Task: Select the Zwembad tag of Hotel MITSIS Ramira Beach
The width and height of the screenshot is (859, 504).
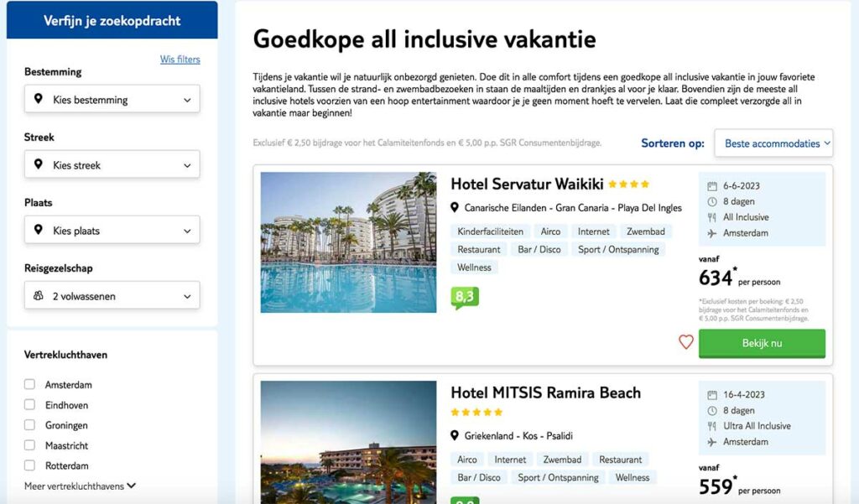Action: click(x=562, y=460)
